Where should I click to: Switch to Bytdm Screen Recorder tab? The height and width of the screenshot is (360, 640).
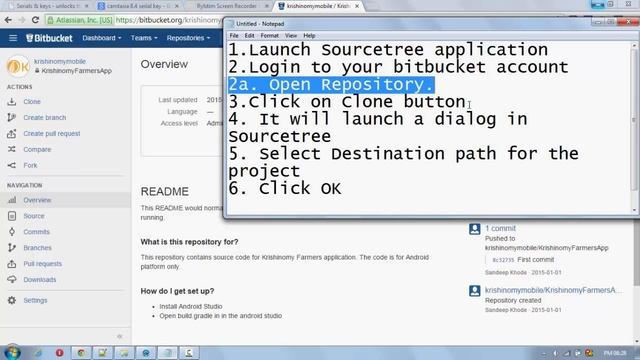(x=227, y=6)
